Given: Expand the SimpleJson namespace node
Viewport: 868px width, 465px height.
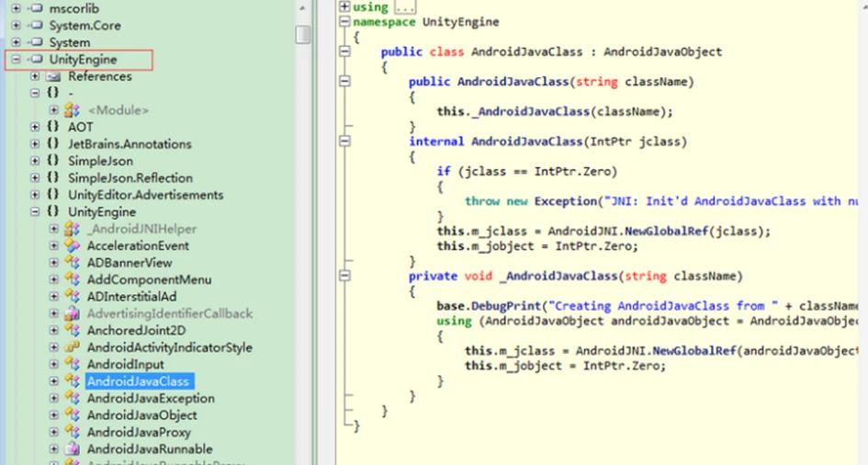Looking at the screenshot, I should click(x=34, y=161).
